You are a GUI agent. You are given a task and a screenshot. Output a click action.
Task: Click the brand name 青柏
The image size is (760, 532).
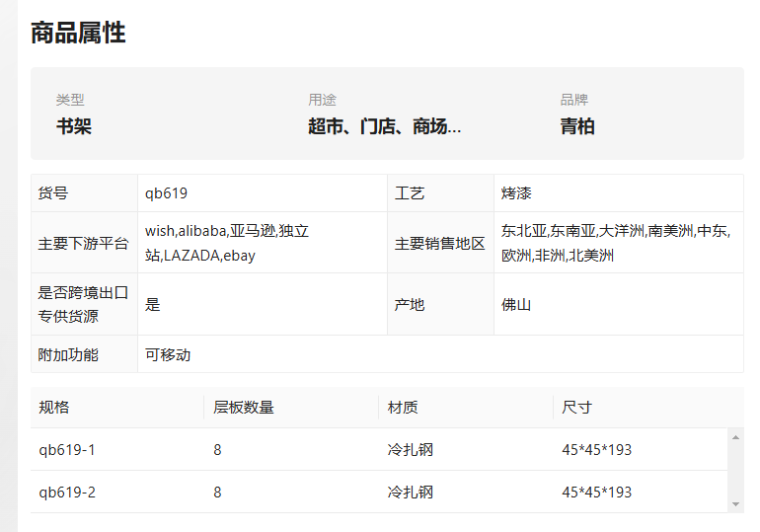point(577,126)
